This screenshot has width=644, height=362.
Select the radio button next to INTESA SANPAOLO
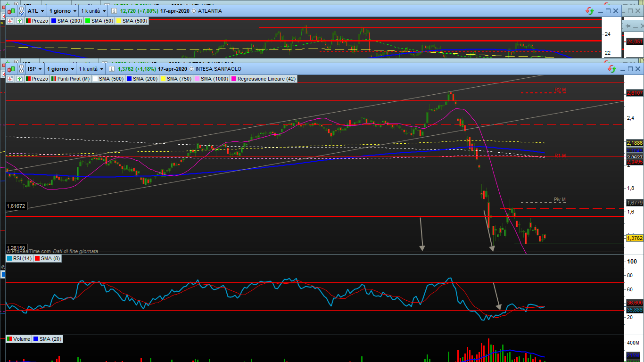pos(192,69)
